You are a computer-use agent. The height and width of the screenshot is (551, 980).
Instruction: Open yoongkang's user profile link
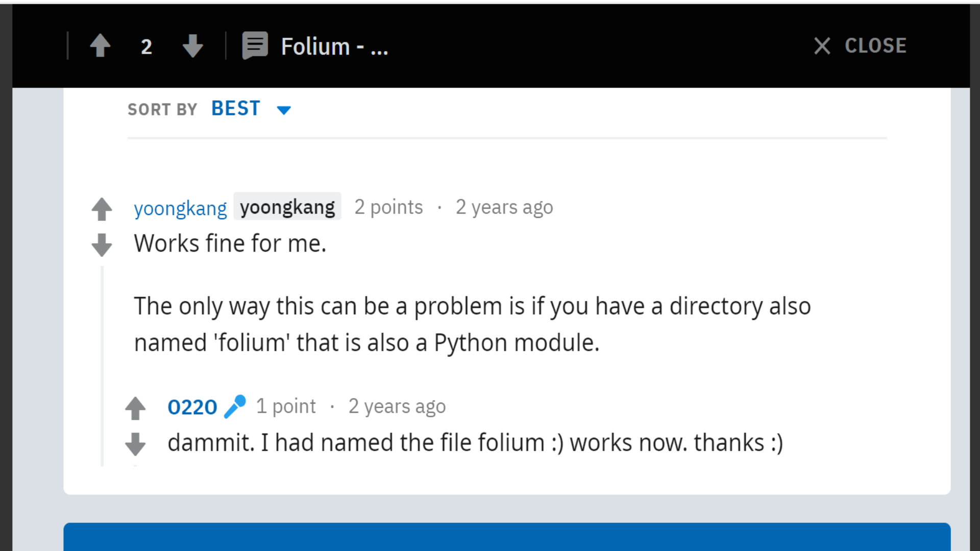(180, 208)
